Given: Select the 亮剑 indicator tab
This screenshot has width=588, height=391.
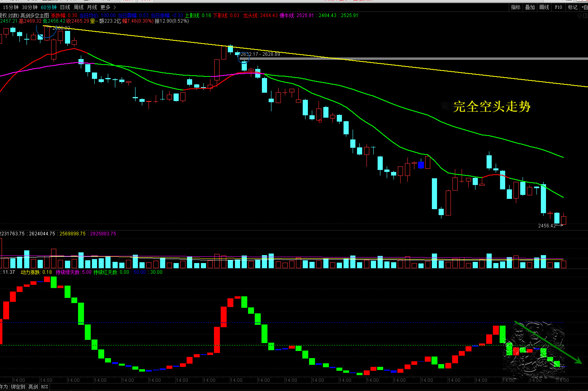Looking at the screenshot, I should 33,387.
